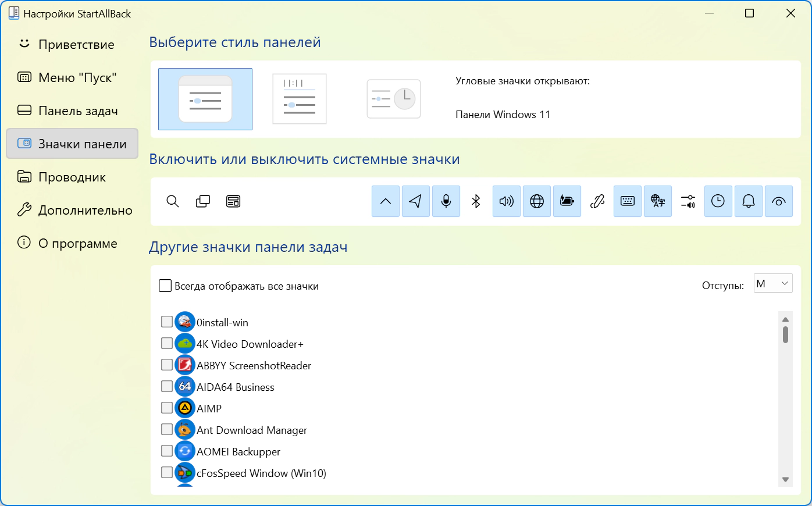Image resolution: width=812 pixels, height=506 pixels.
Task: Toggle the network globe system icon
Action: click(x=537, y=201)
